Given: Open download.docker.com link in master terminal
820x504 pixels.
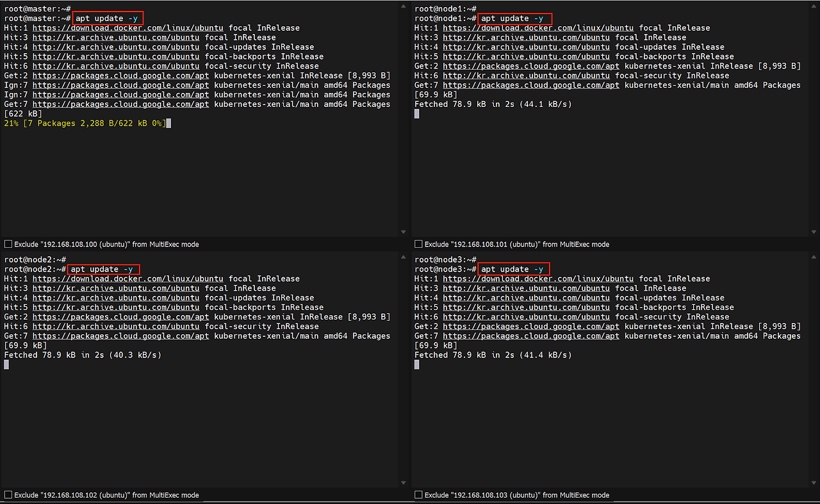Looking at the screenshot, I should point(127,28).
